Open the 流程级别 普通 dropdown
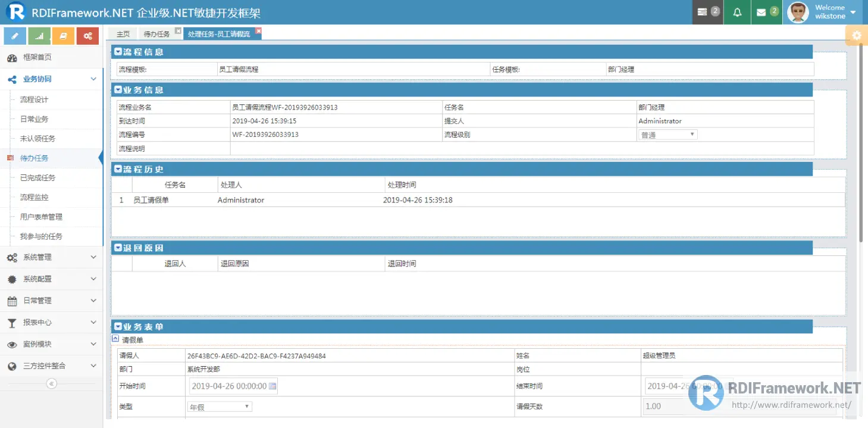Viewport: 868px width, 428px height. click(x=668, y=135)
